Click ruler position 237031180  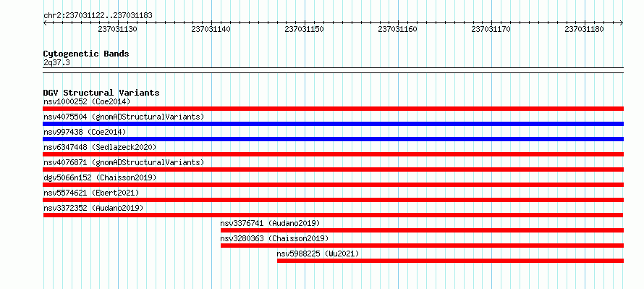coord(585,30)
